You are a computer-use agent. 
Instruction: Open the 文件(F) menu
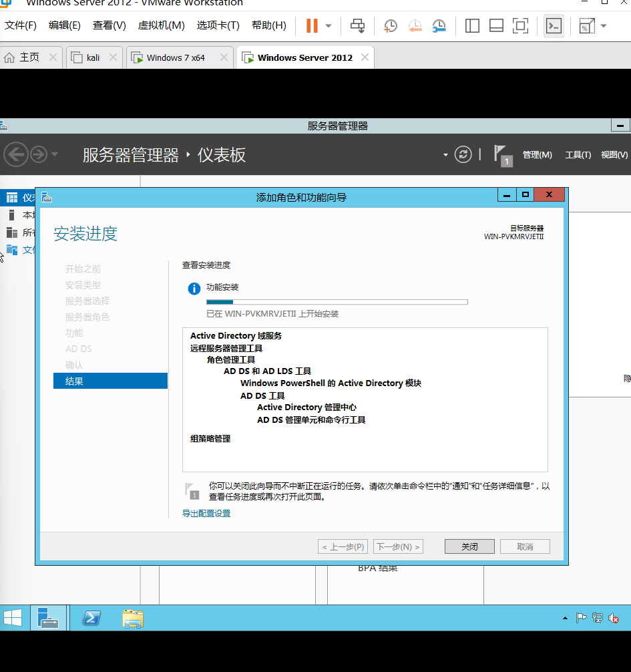point(21,25)
